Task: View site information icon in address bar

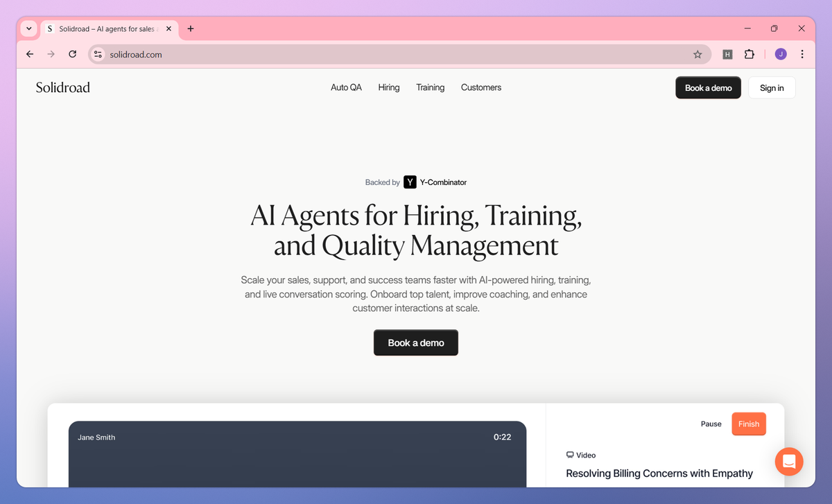Action: pyautogui.click(x=98, y=54)
